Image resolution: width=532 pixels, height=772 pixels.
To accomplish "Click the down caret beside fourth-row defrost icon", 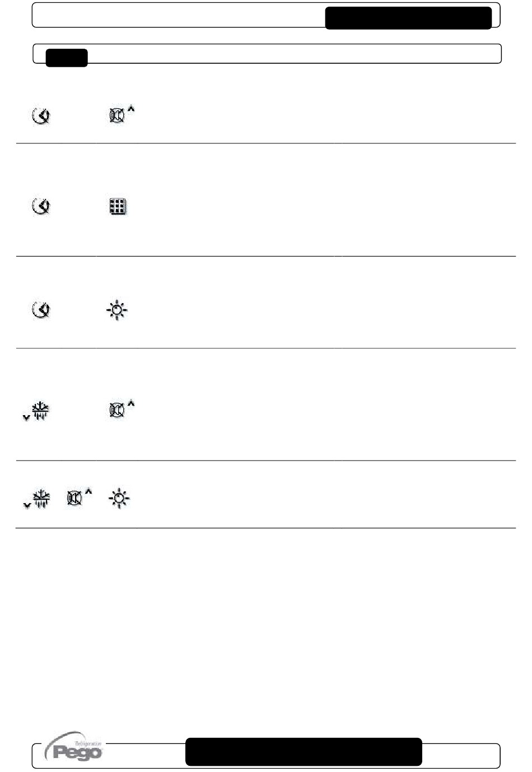I will pos(26,417).
